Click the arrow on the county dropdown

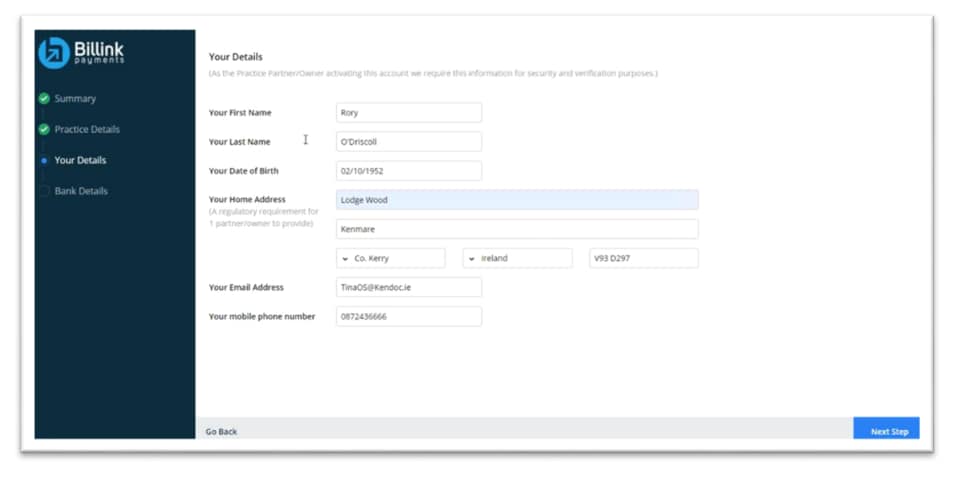coord(345,258)
